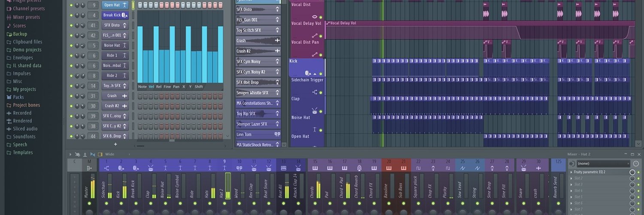This screenshot has width=644, height=215.
Task: Click the Kick mixer track drum icon
Action: (x=121, y=168)
